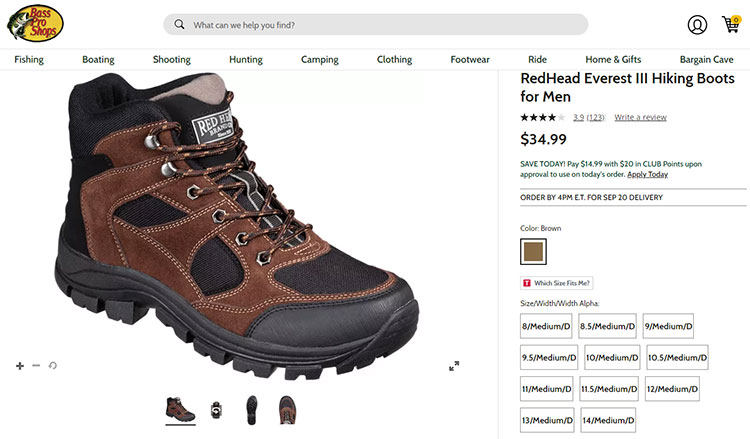Open the shopping cart icon
This screenshot has height=439, width=750.
(730, 25)
